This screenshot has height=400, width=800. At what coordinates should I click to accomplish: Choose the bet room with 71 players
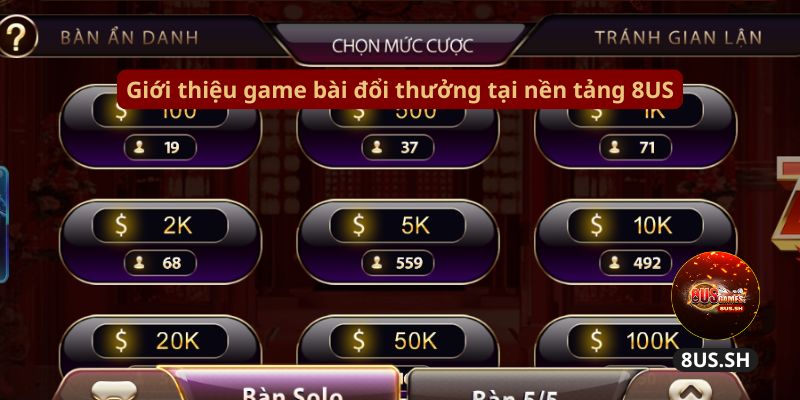click(x=635, y=127)
